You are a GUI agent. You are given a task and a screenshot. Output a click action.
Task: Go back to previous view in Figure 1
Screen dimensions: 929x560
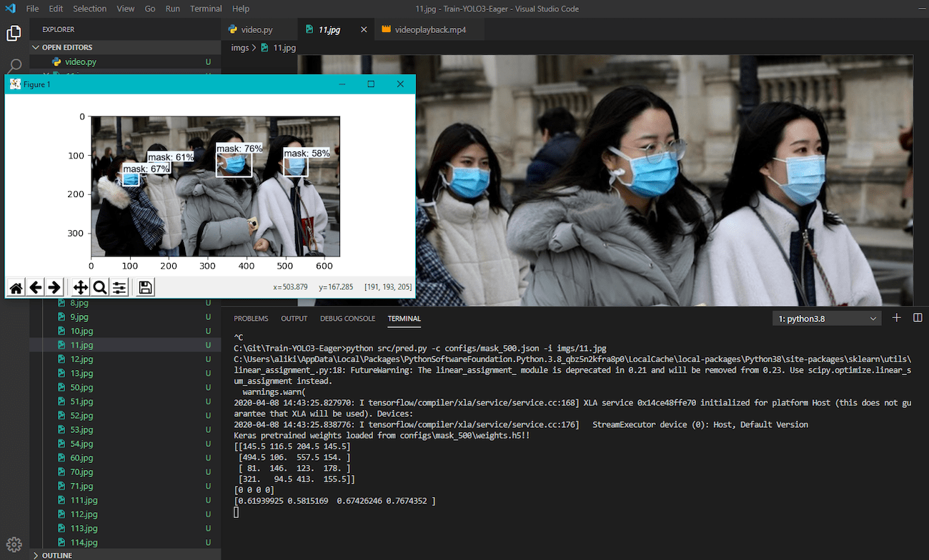click(35, 287)
